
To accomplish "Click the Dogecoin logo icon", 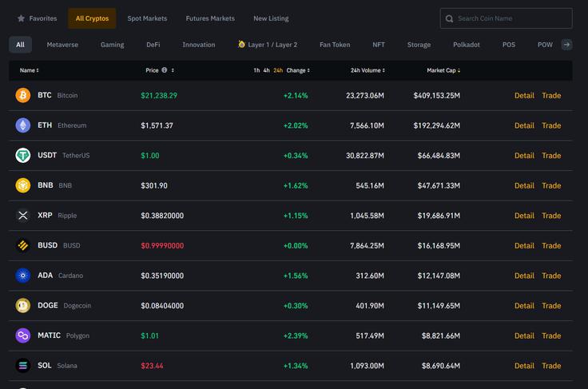I will [23, 305].
